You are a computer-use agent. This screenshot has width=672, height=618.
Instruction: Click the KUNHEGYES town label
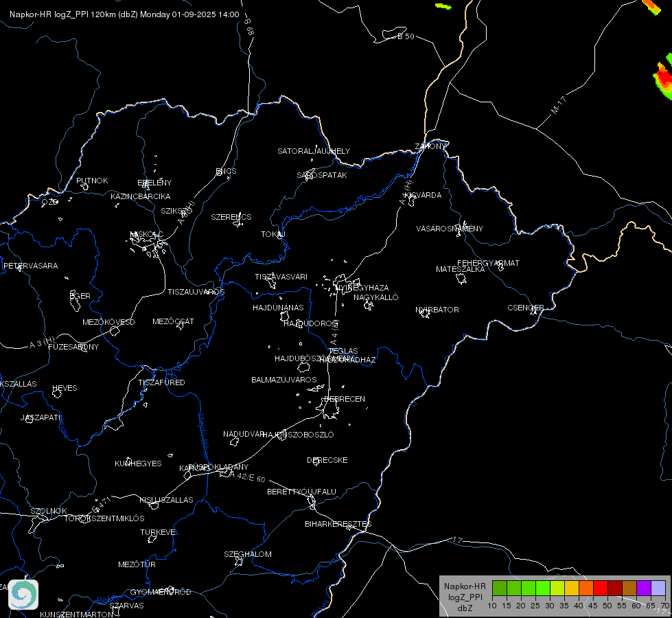[138, 463]
